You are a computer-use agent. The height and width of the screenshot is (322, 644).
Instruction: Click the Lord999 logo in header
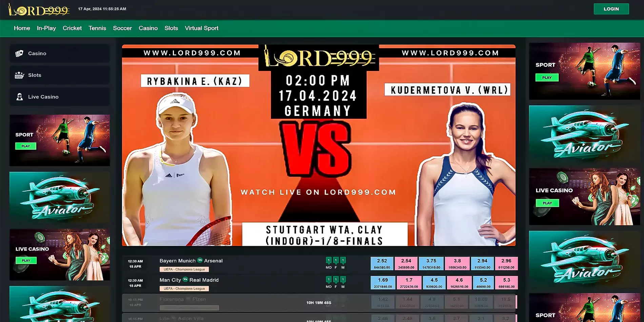point(39,10)
